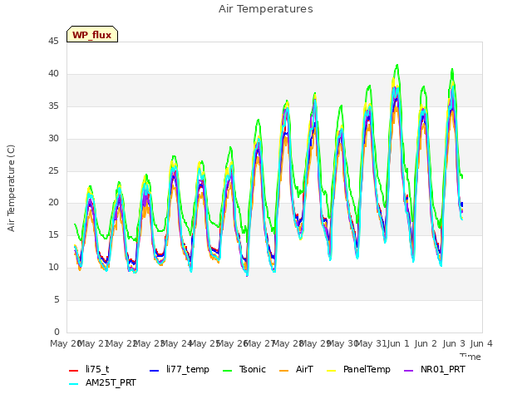Click the 15 y-axis tick label
This screenshot has height=399, width=532.
(53, 234)
